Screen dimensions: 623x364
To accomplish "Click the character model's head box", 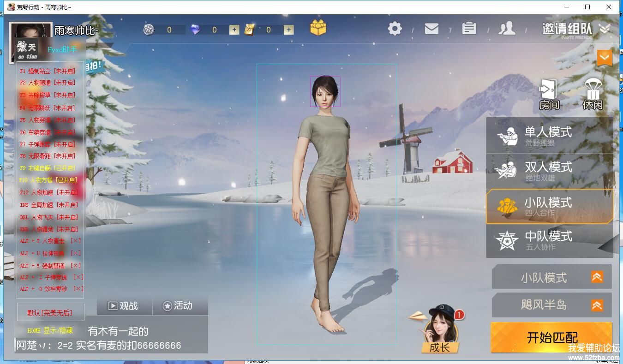I will coord(325,91).
